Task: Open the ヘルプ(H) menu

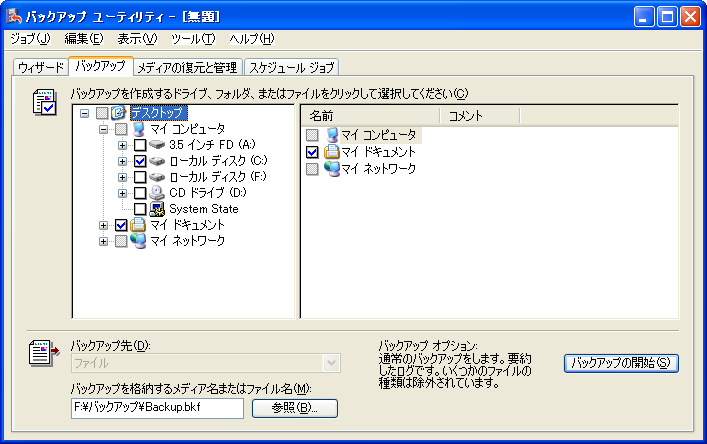Action: tap(252, 39)
